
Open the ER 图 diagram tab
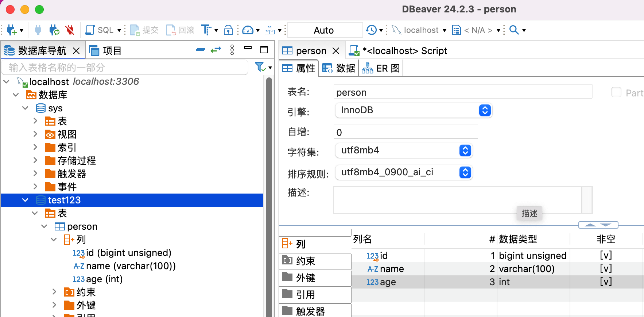381,68
